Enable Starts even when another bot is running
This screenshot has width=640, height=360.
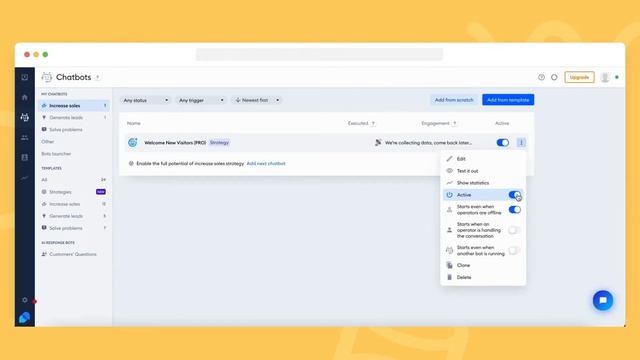pos(515,250)
